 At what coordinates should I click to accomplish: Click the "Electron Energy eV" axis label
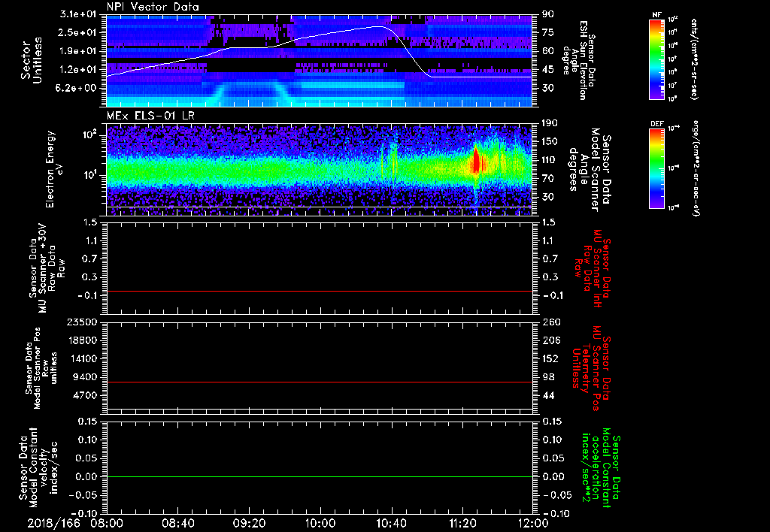[56, 169]
